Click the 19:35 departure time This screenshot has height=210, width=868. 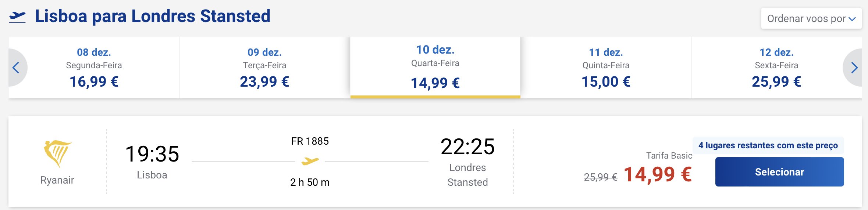(152, 154)
